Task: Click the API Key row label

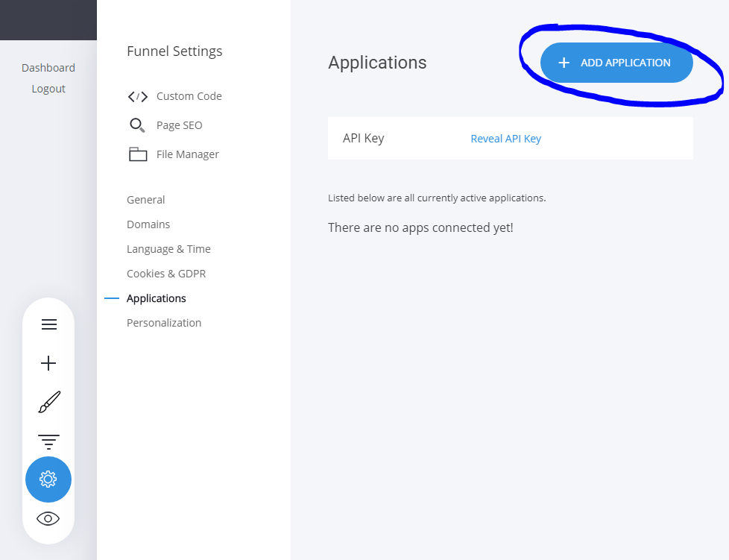Action: pyautogui.click(x=364, y=139)
